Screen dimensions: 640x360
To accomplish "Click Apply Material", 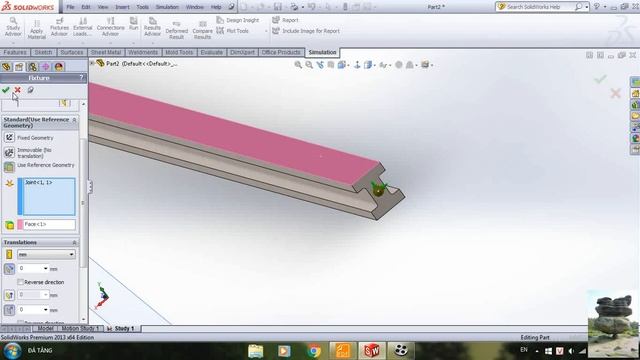I will click(36, 29).
